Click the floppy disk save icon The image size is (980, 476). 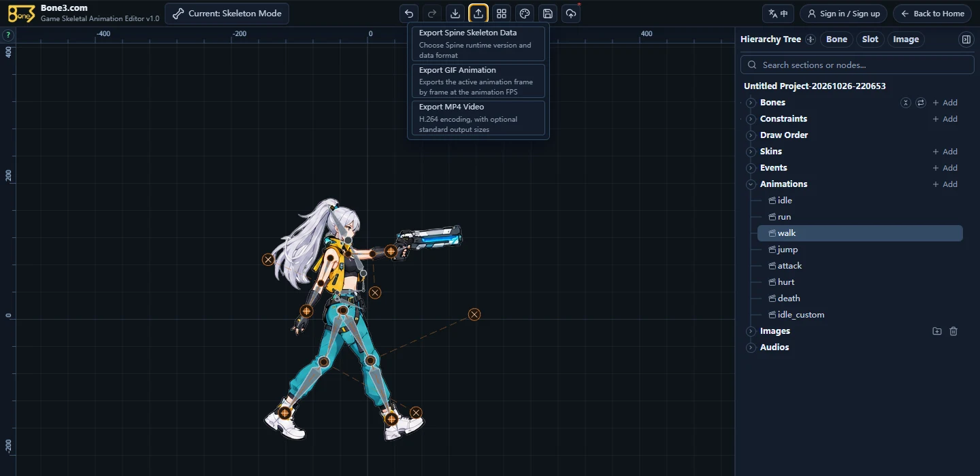pos(548,14)
